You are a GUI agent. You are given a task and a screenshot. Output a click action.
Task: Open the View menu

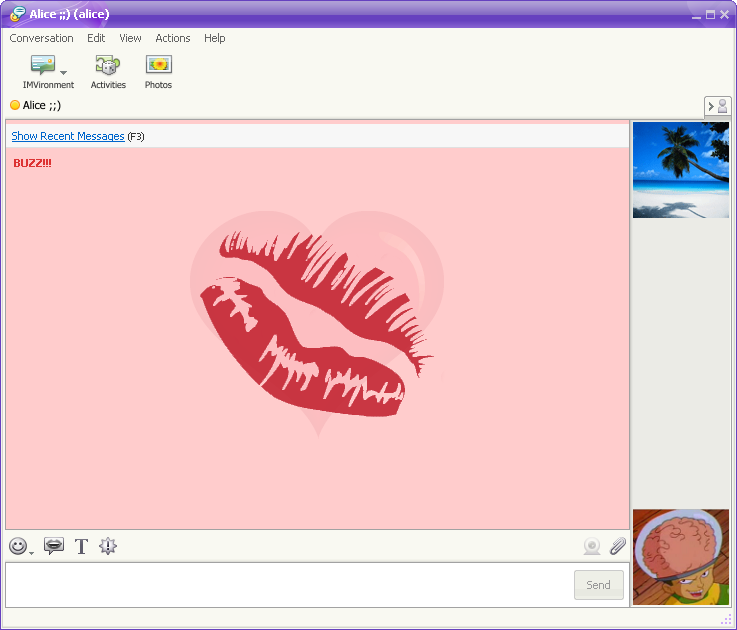point(130,38)
